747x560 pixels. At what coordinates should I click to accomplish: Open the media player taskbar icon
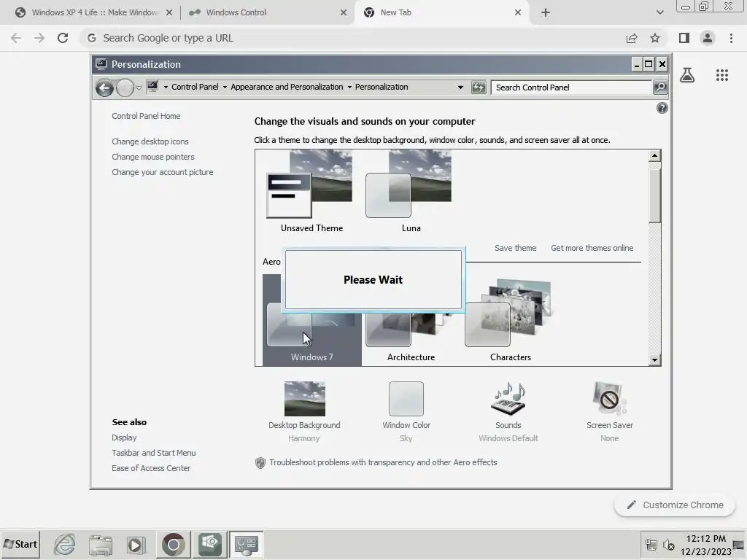[x=136, y=544]
